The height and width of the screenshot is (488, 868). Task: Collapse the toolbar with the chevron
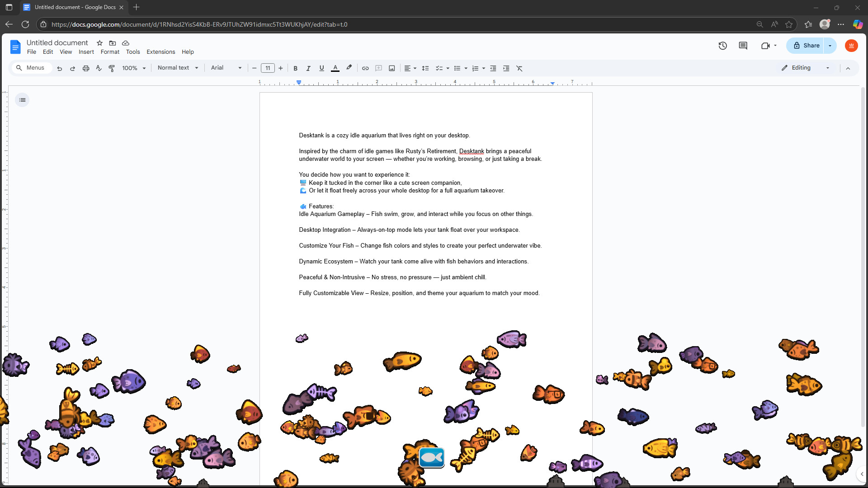click(x=848, y=68)
